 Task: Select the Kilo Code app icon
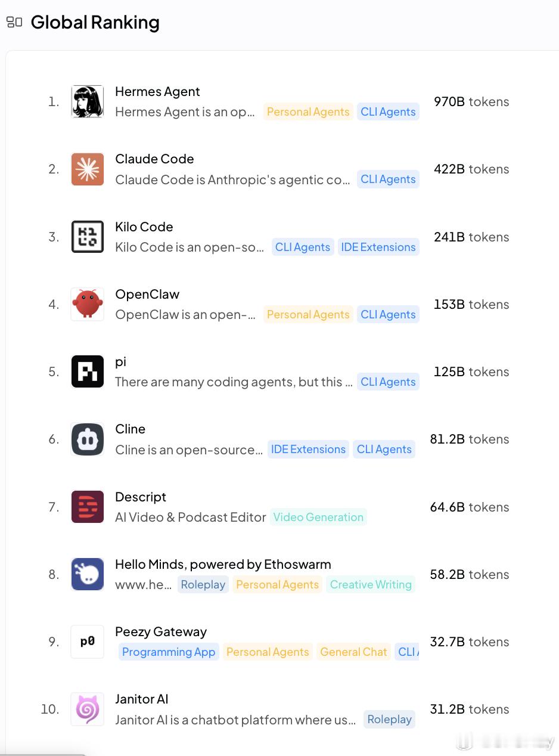(x=88, y=237)
